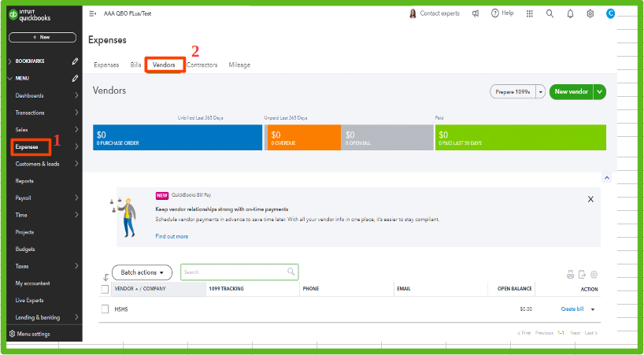The image size is (644, 355).
Task: Filter by the orange Overdue bar
Action: tap(304, 138)
